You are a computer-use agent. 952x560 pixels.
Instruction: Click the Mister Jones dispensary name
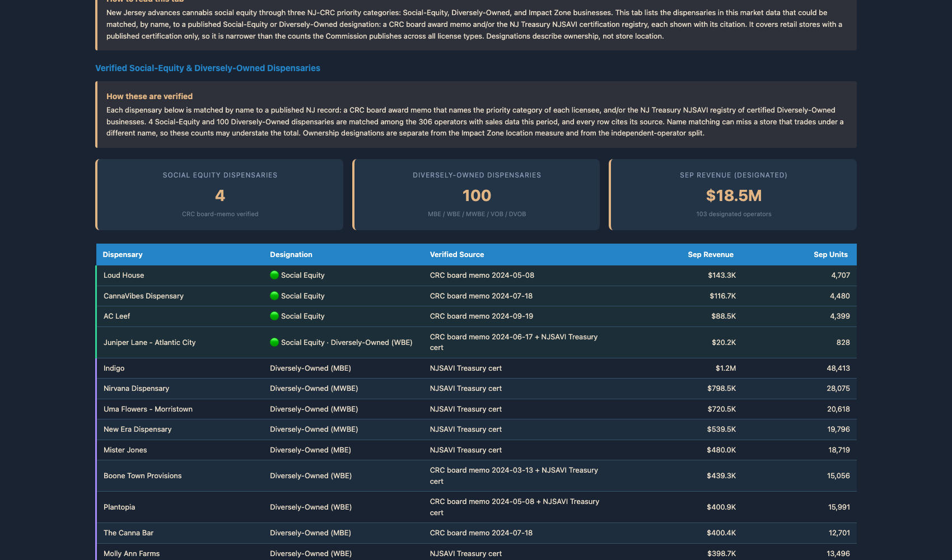point(125,450)
